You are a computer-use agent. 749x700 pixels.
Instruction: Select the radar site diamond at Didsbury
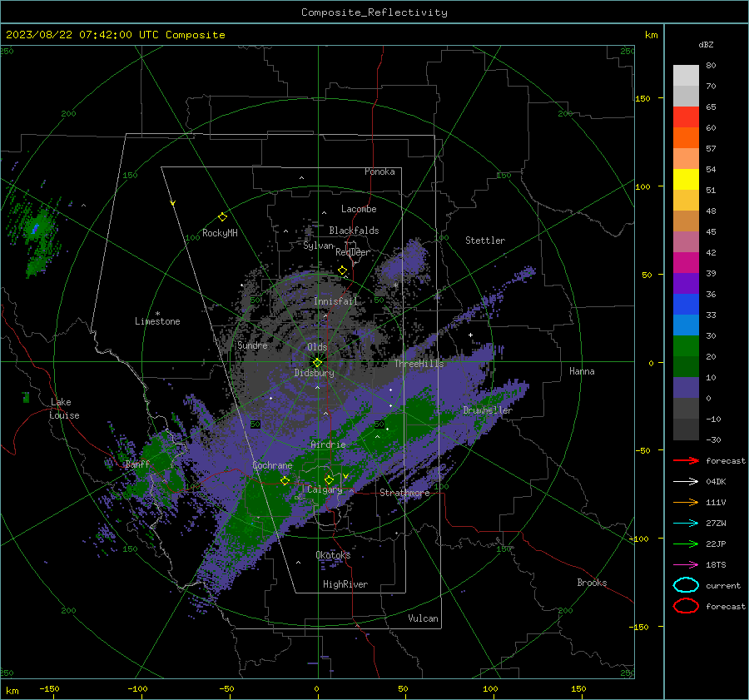point(318,363)
